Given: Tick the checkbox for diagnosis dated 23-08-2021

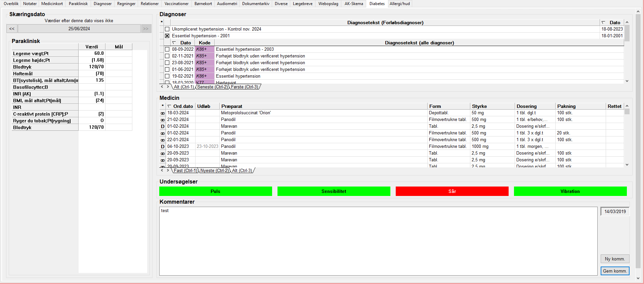Looking at the screenshot, I should [x=167, y=63].
